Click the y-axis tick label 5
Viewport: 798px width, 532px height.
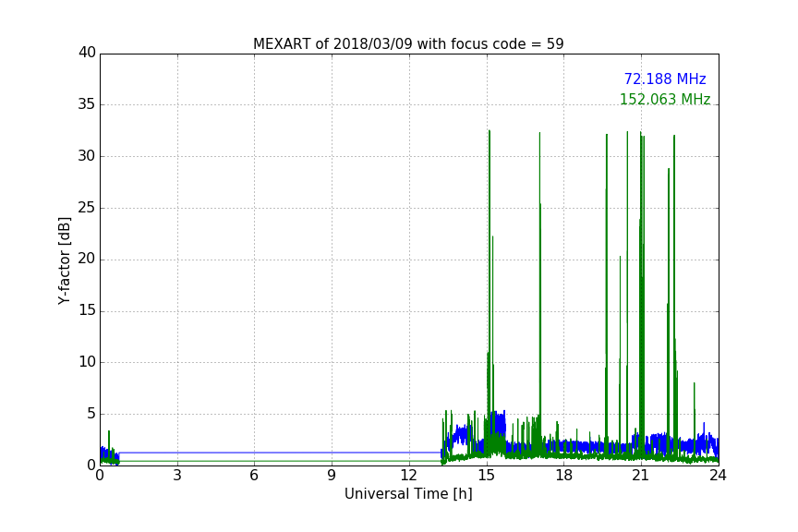point(91,414)
